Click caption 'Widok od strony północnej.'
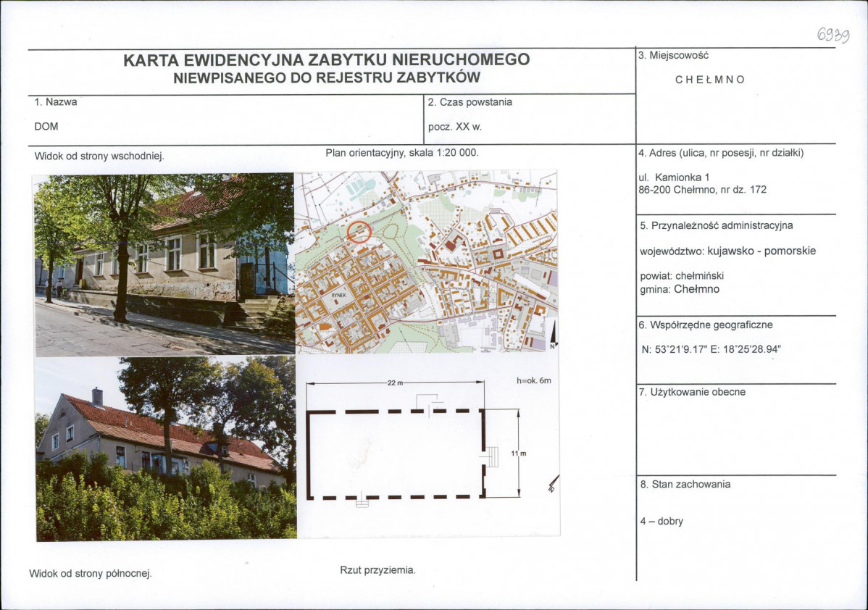 coord(91,574)
